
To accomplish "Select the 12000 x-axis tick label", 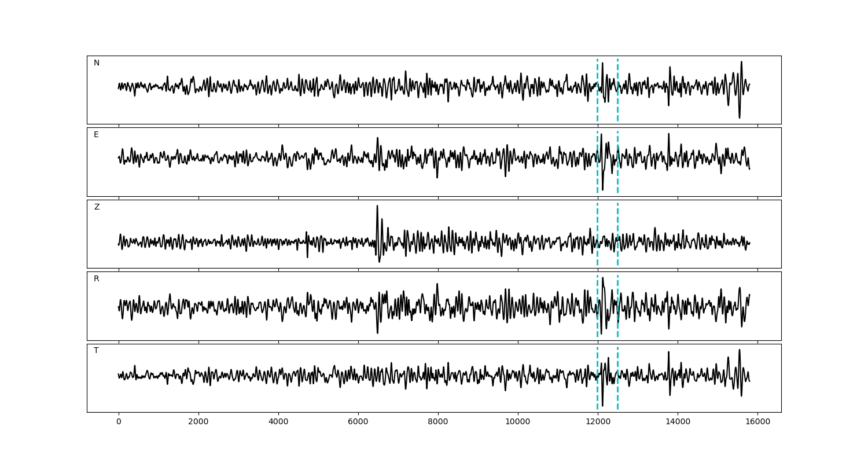I will point(597,422).
